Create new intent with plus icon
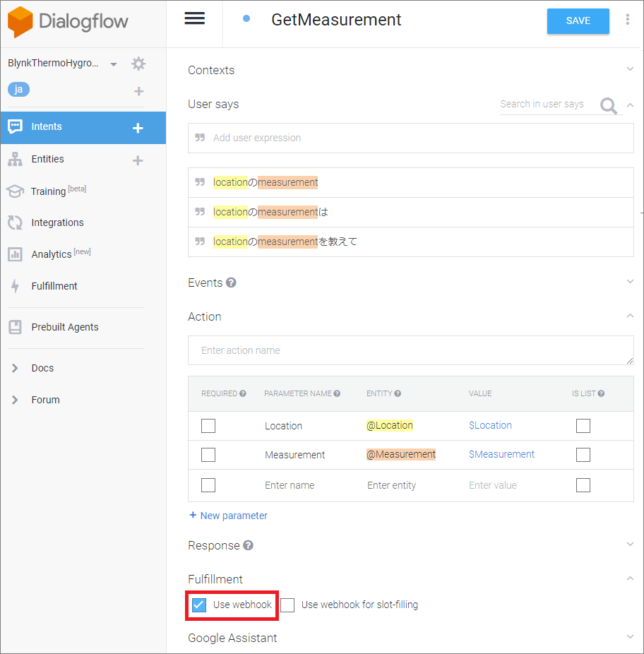The image size is (644, 654). click(138, 128)
